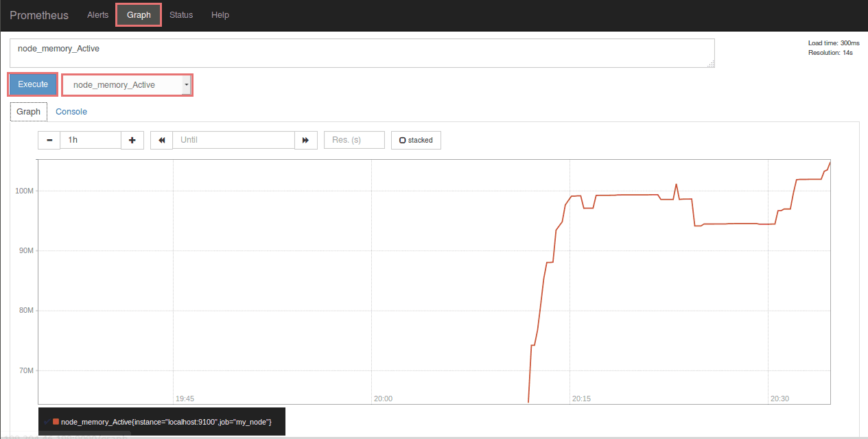Toggle the node_memory_Active series checkmark in legend
The width and height of the screenshot is (868, 439).
point(47,422)
